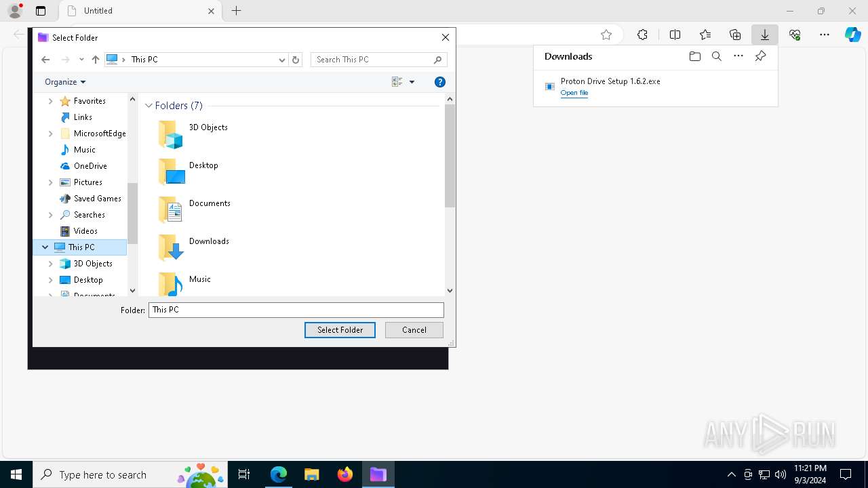
Task: Add page to favorites star icon
Action: 606,35
